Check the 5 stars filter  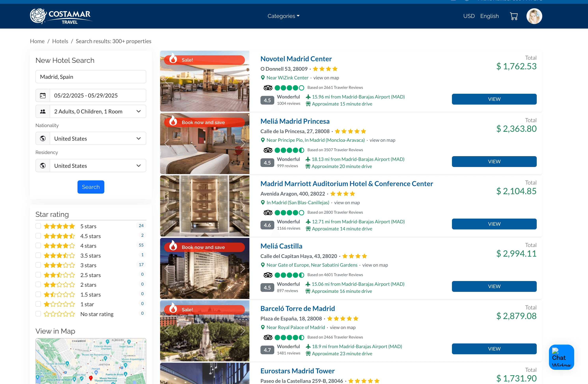point(38,226)
